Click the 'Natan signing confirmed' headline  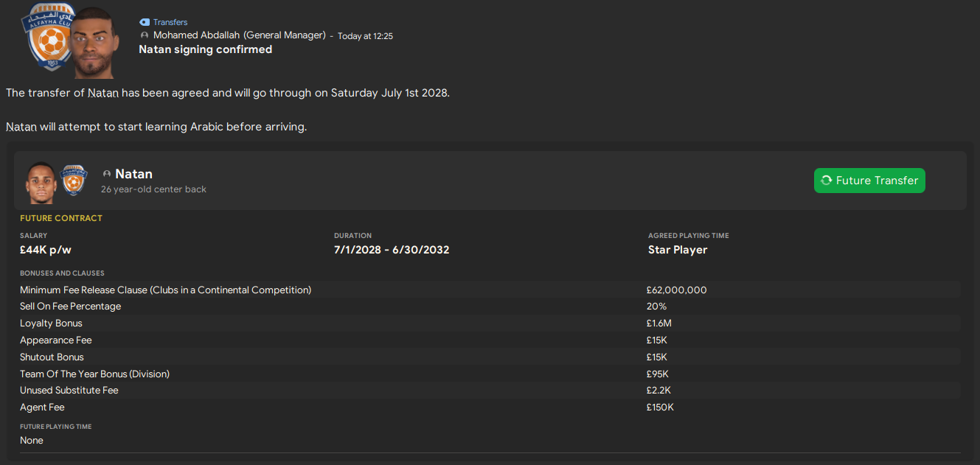205,49
